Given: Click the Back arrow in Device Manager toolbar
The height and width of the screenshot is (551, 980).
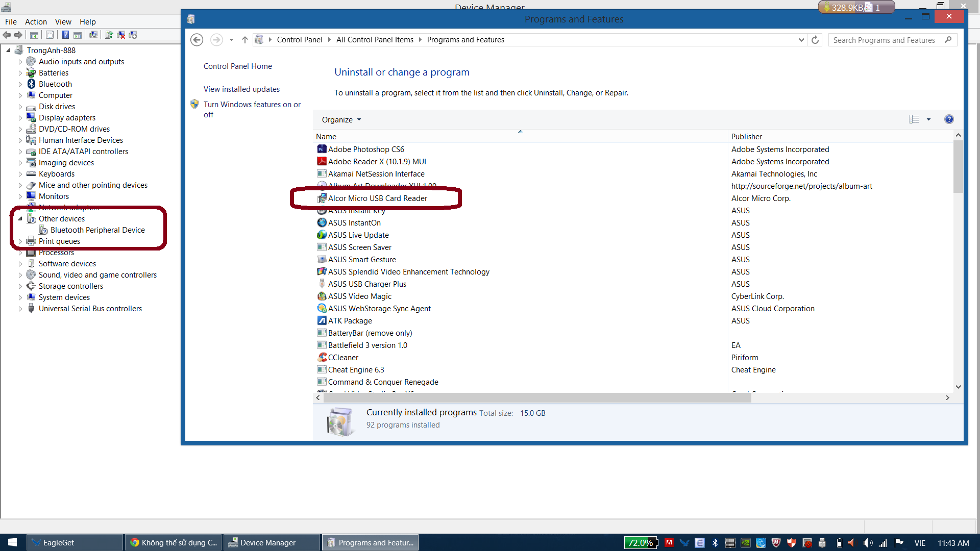Looking at the screenshot, I should click(x=7, y=35).
